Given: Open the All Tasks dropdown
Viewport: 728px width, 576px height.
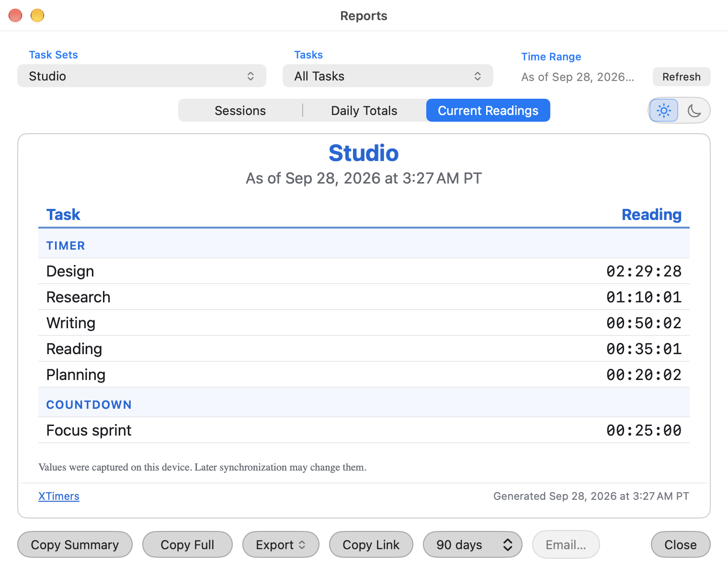Looking at the screenshot, I should [388, 76].
